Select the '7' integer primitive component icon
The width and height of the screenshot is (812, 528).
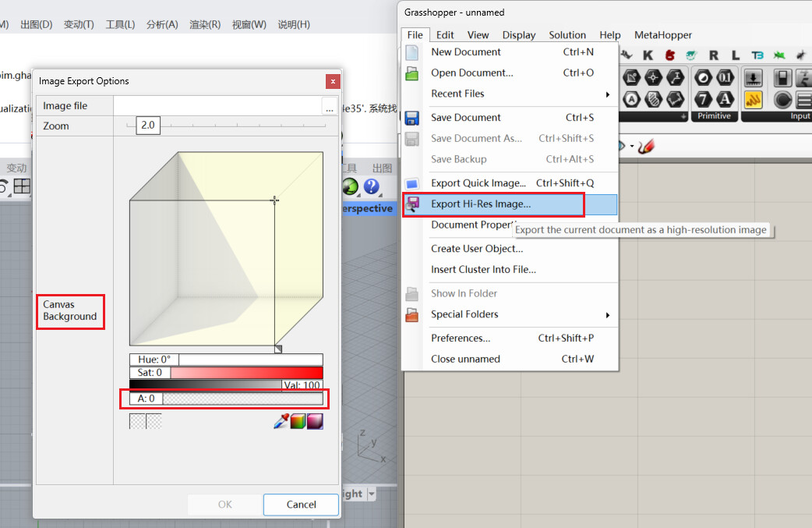tap(703, 99)
